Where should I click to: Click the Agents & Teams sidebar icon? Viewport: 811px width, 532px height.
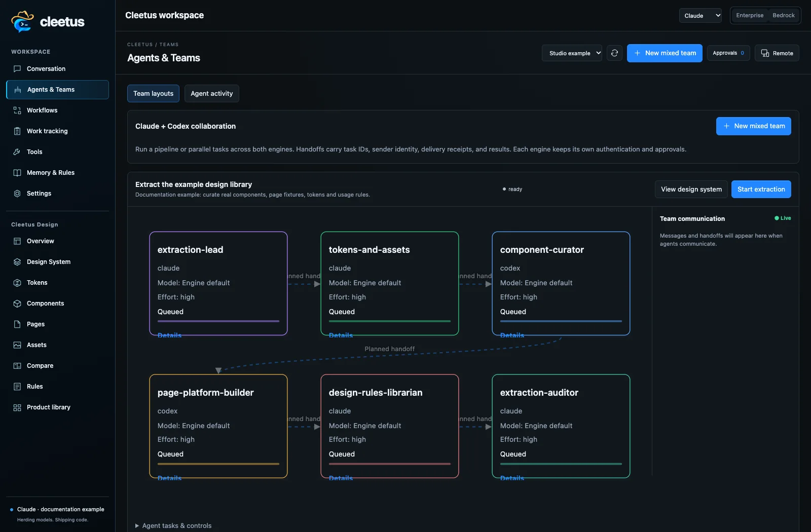pyautogui.click(x=18, y=90)
